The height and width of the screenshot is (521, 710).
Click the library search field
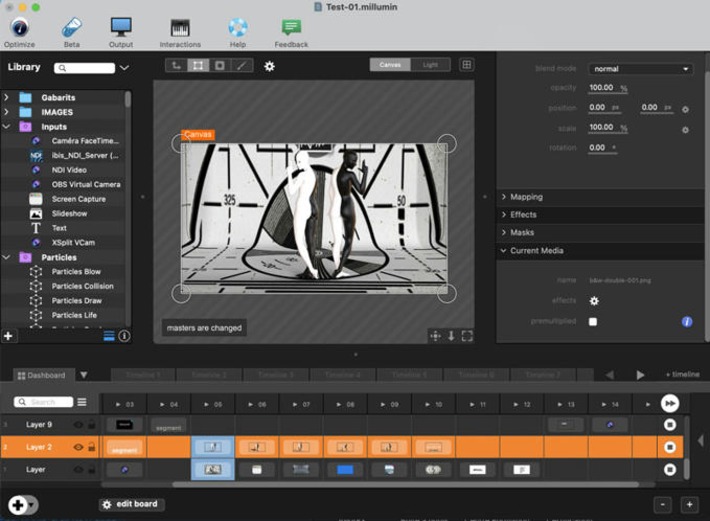click(84, 68)
